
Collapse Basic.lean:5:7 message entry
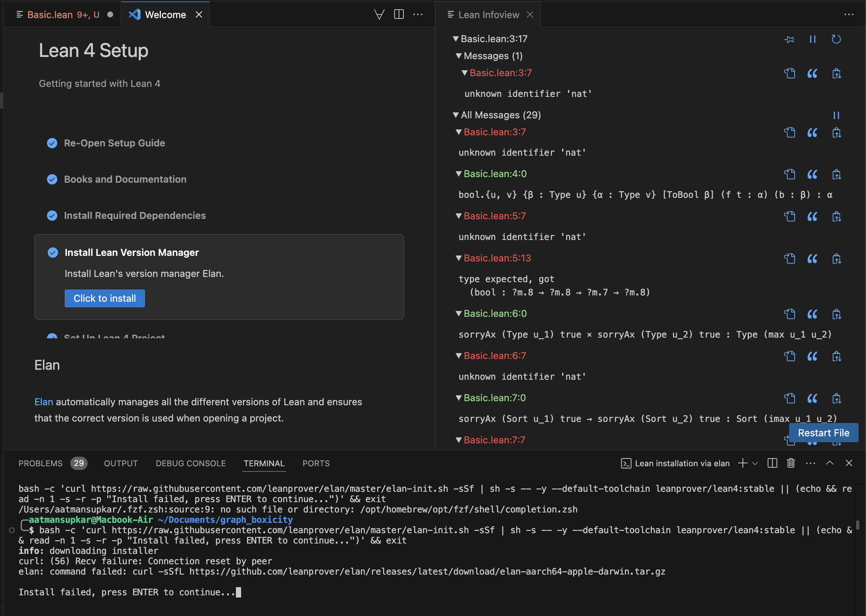click(x=459, y=216)
